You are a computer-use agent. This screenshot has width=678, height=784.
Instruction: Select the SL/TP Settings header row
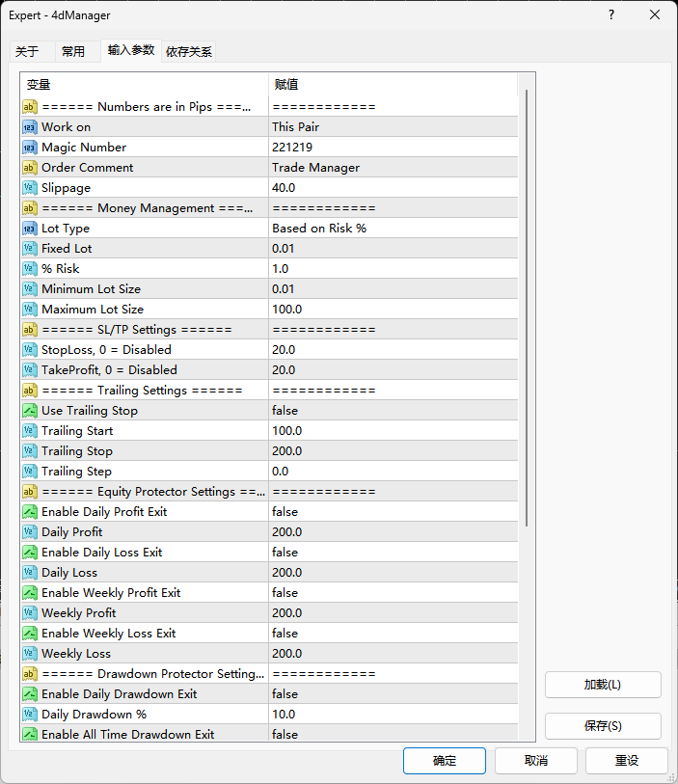pyautogui.click(x=269, y=330)
